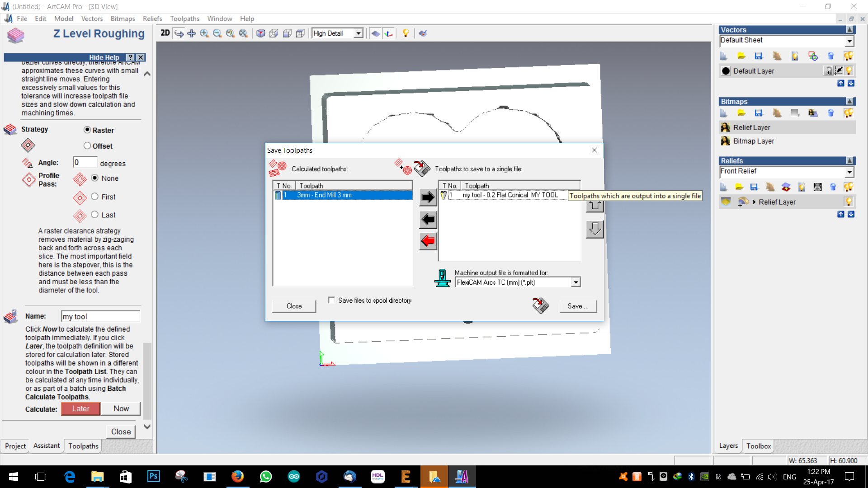
Task: Click new vector layer icon in Vectors panel
Action: click(x=723, y=56)
